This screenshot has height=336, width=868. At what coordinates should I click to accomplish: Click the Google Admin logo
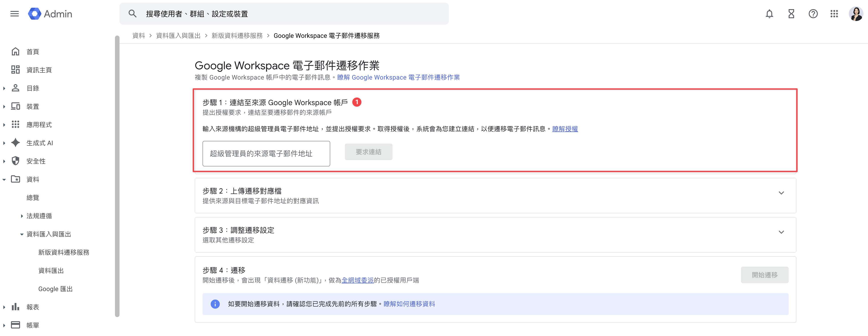pos(50,14)
